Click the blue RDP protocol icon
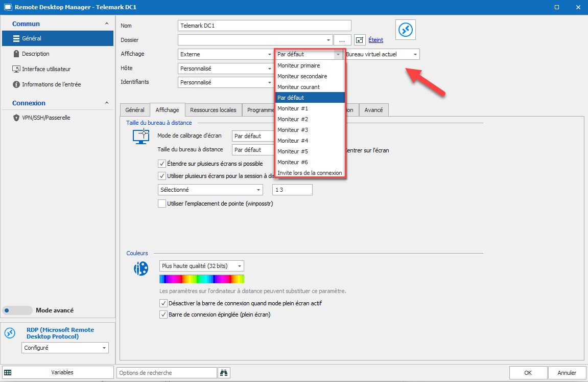 tap(405, 30)
